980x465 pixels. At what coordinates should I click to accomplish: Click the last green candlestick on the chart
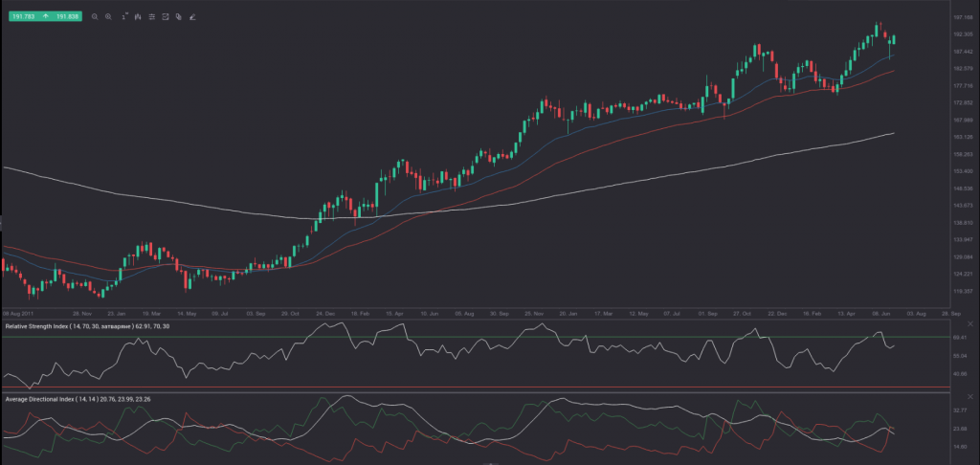point(894,39)
